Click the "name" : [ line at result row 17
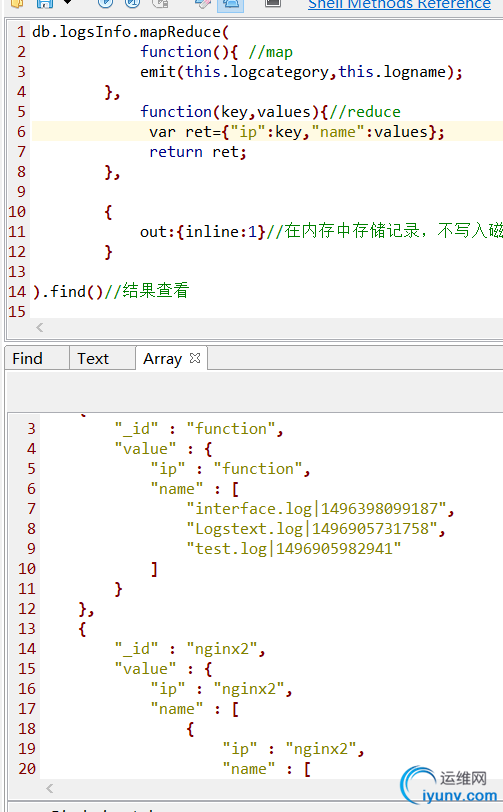The width and height of the screenshot is (503, 812). click(195, 709)
